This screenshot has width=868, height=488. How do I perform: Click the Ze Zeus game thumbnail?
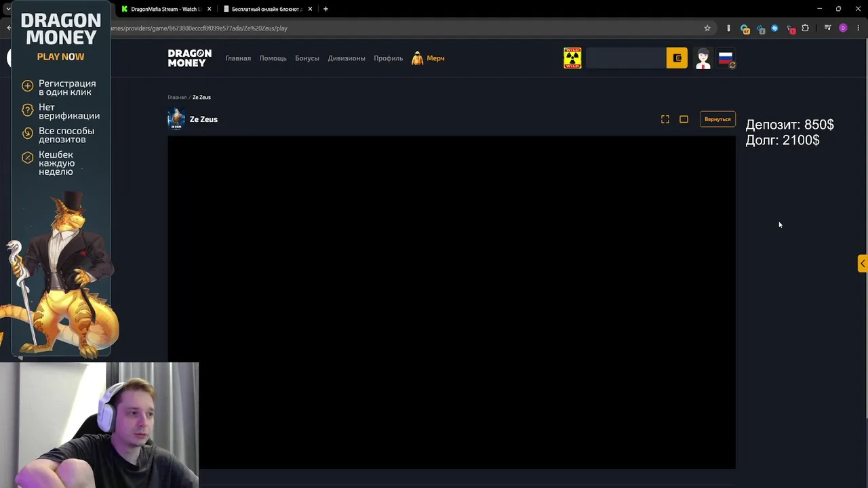pyautogui.click(x=176, y=119)
